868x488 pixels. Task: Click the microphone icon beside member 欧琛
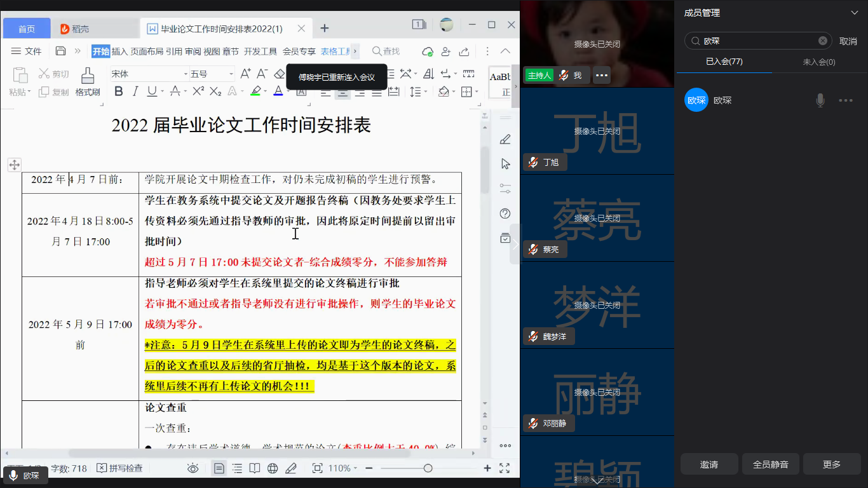(x=820, y=100)
